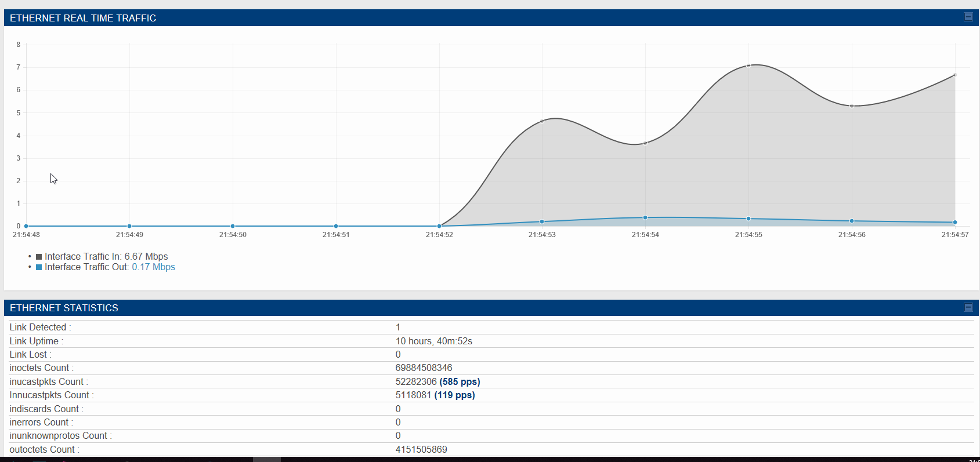Select the Traffic In data point at 21:54:53
Viewport: 980px width, 462px height.
pos(542,121)
